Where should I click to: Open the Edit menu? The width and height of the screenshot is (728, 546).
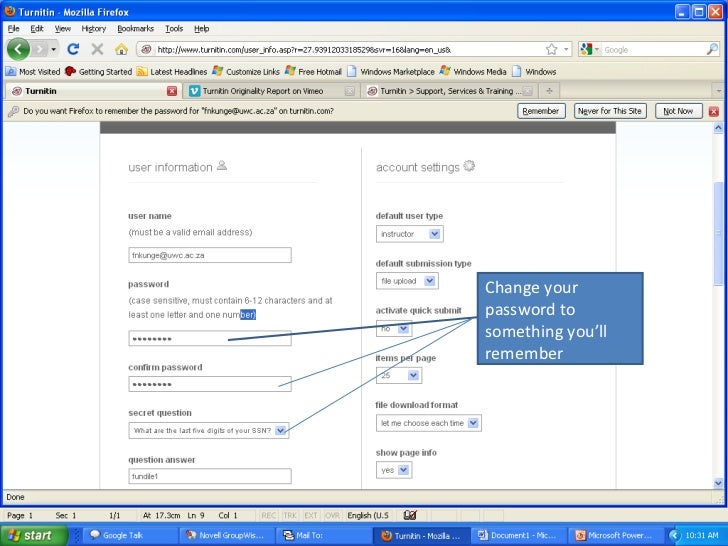37,28
